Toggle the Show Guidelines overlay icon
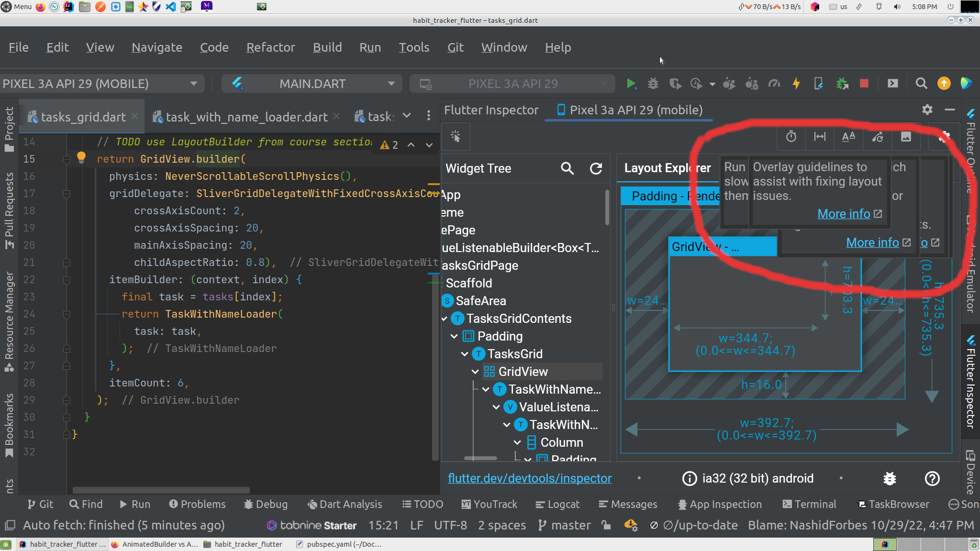 pos(820,137)
